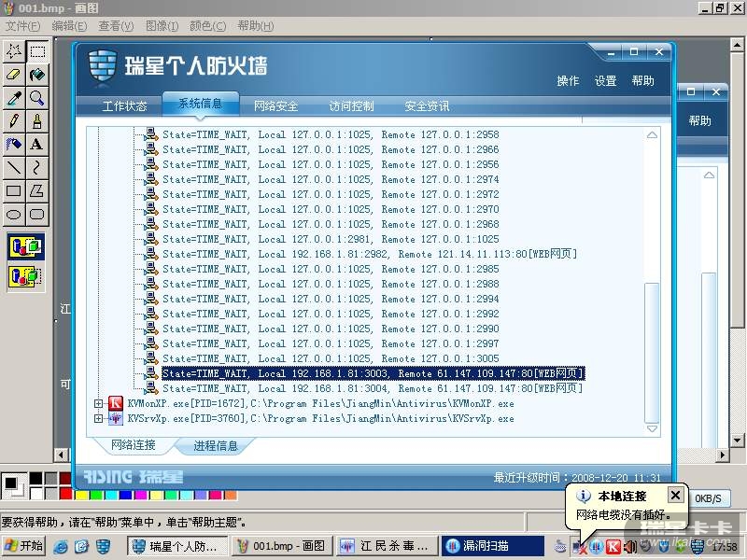This screenshot has width=747, height=560.
Task: Select the Text tool marked A
Action: pos(37,145)
